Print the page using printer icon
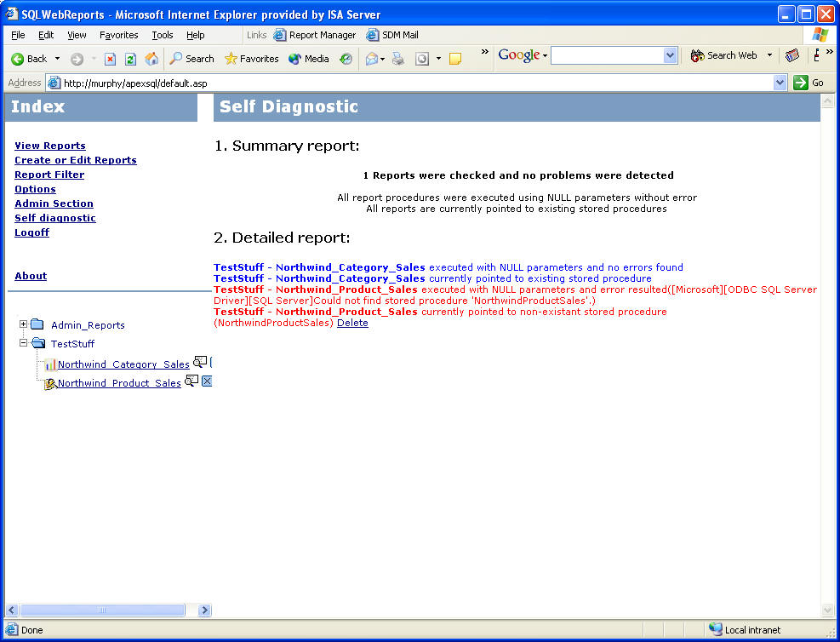The image size is (840, 642). click(398, 59)
